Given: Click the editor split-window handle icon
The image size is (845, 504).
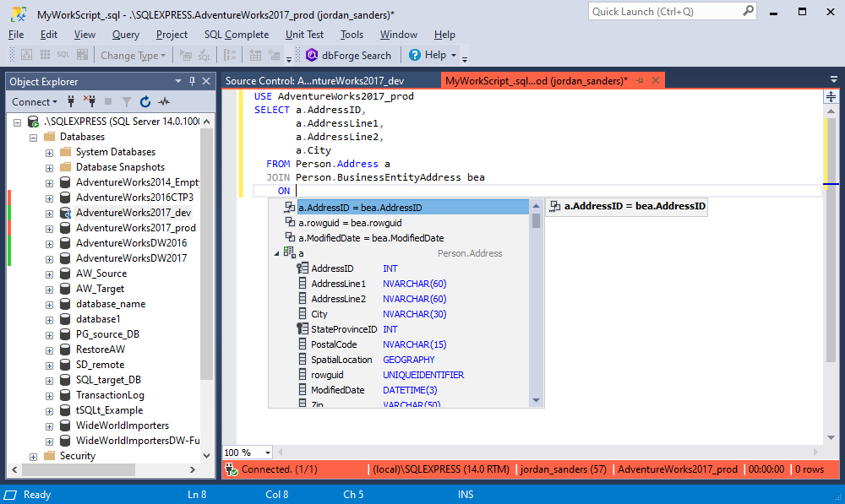Looking at the screenshot, I should (x=830, y=97).
